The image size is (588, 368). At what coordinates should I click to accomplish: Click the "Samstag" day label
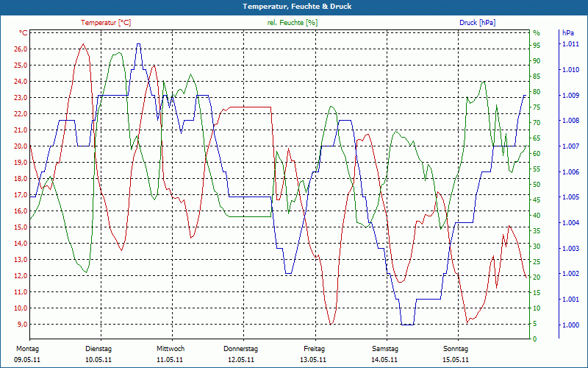(x=384, y=349)
